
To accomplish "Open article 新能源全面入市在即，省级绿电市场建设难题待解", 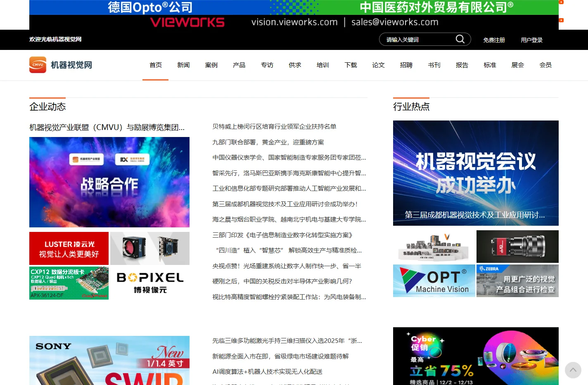I will [x=280, y=357].
